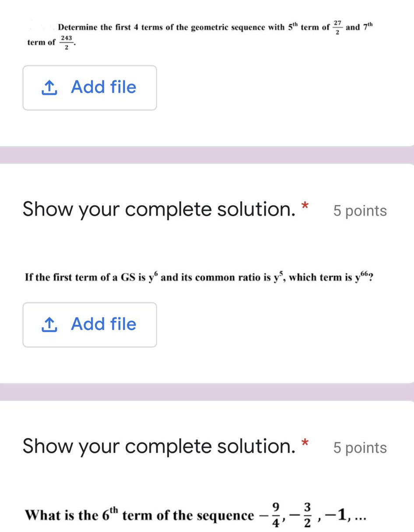Click the red required asterisk on the first solution heading
The width and height of the screenshot is (414, 532).
click(x=305, y=206)
